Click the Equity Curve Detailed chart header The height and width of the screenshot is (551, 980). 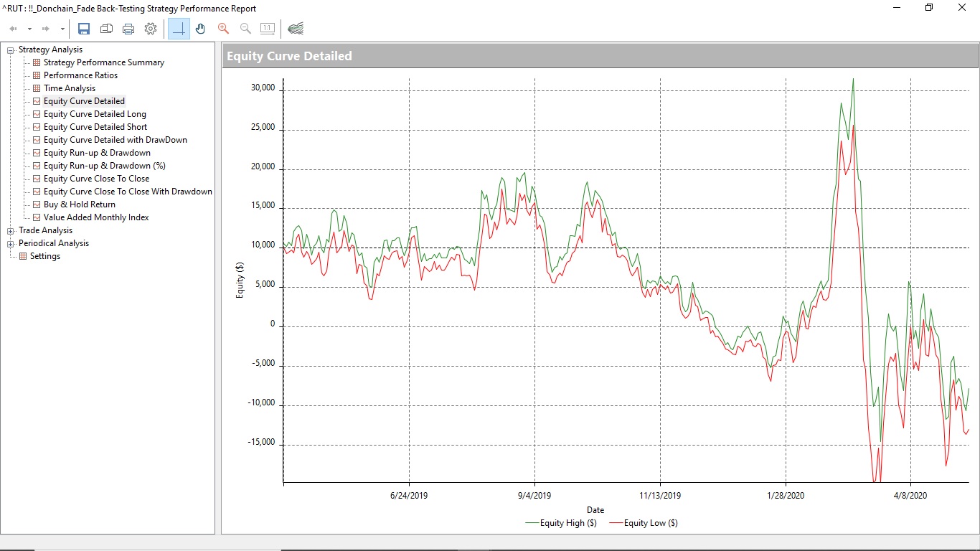click(600, 56)
